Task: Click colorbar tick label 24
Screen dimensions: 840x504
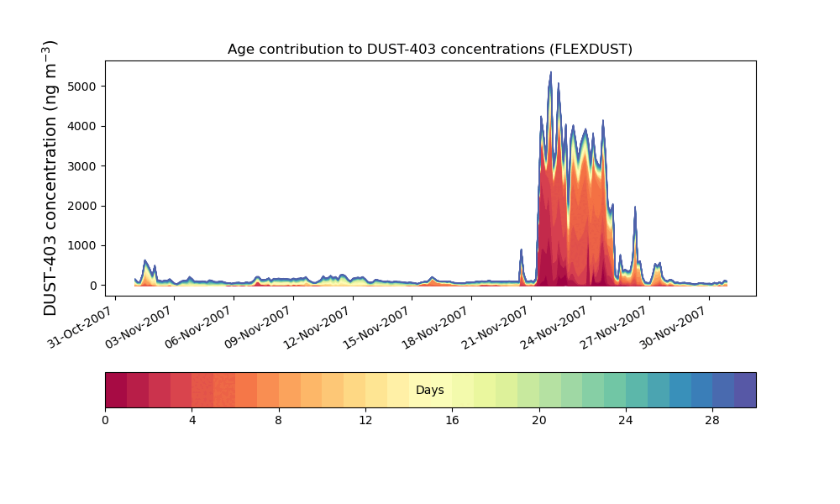Action: pyautogui.click(x=626, y=421)
